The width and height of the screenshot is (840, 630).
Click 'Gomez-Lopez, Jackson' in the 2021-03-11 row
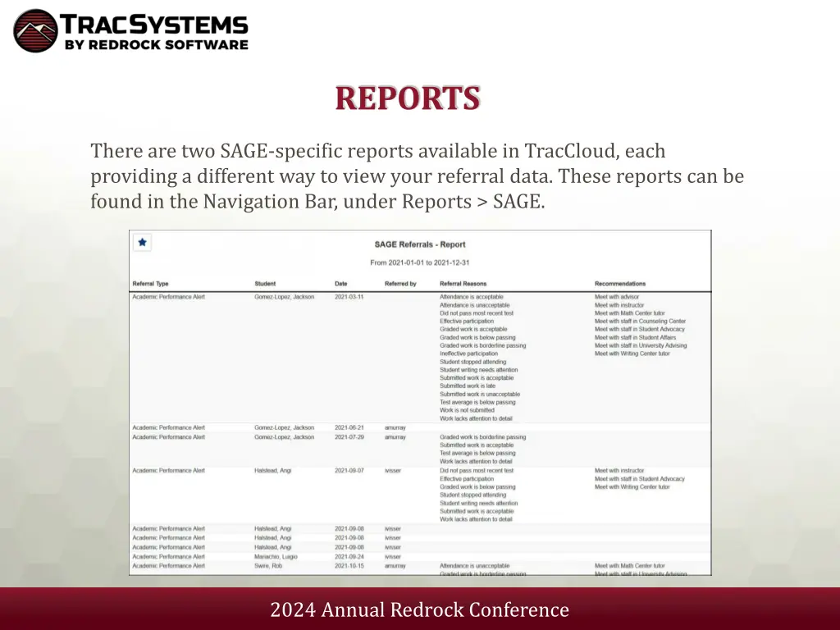(x=285, y=297)
